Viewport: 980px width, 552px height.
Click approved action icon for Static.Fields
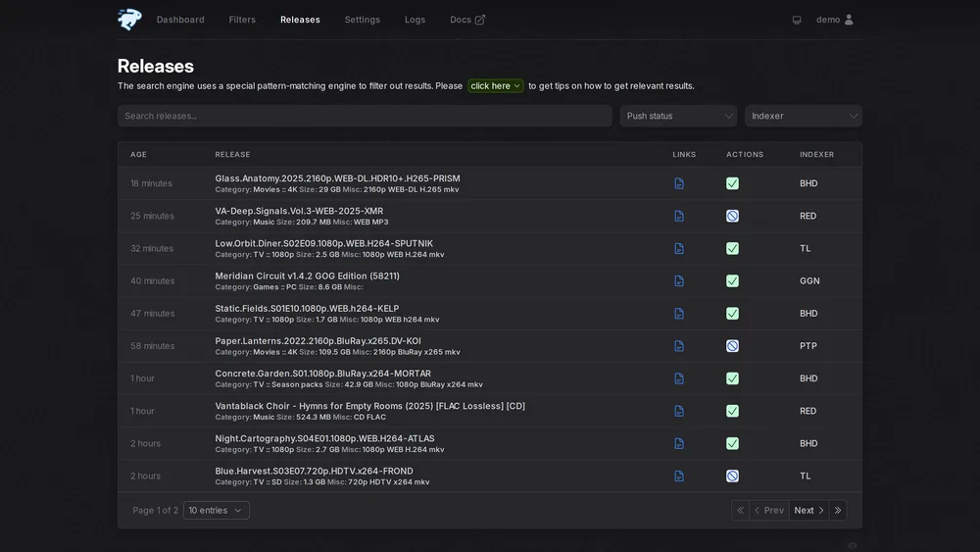732,313
